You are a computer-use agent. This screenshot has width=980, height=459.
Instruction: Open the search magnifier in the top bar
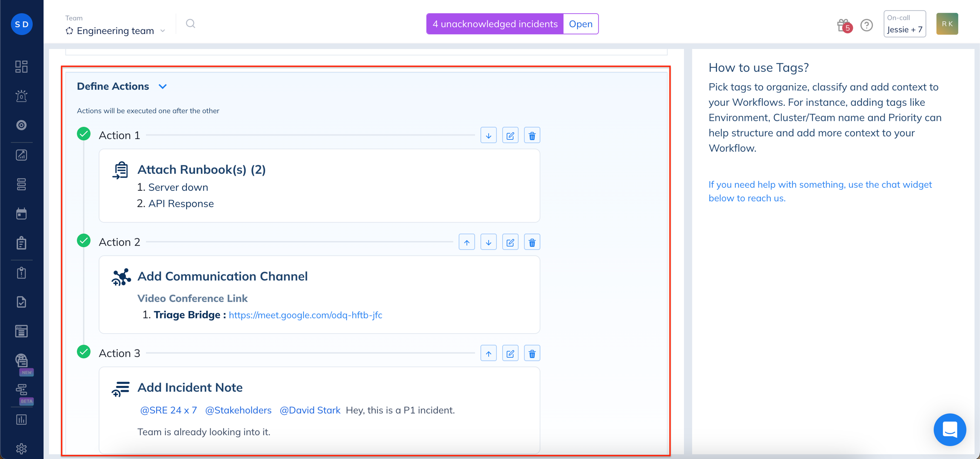tap(191, 24)
